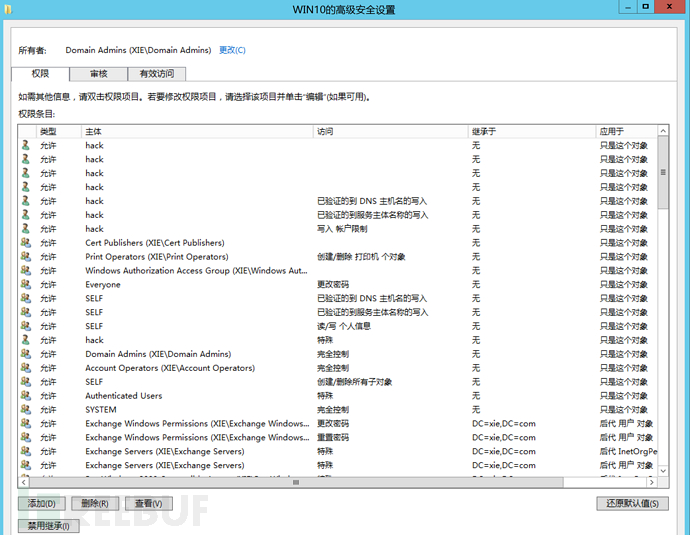Click the group icon beside Domain Admins entry
This screenshot has width=690, height=535.
26,354
